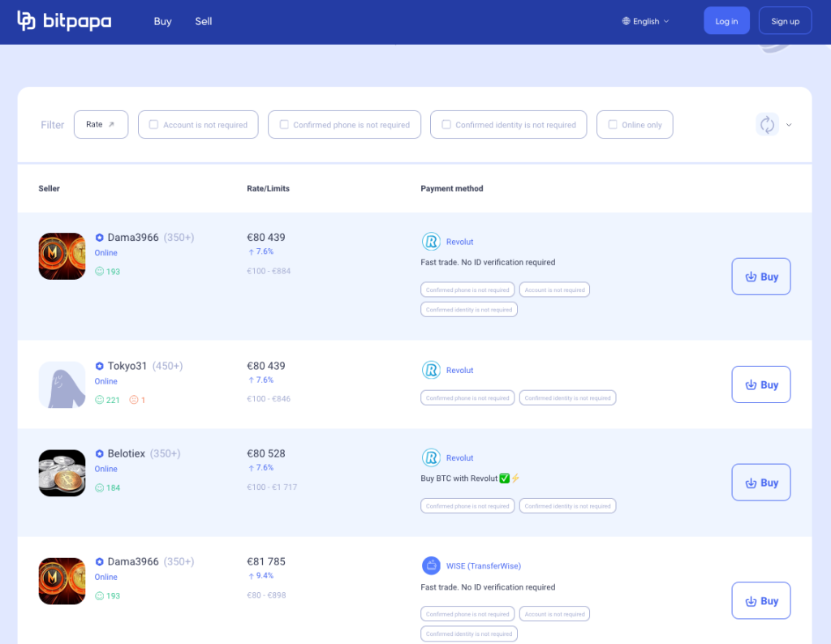Toggle the 'Online only' checkbox
Screen dimensions: 831x644
point(613,125)
